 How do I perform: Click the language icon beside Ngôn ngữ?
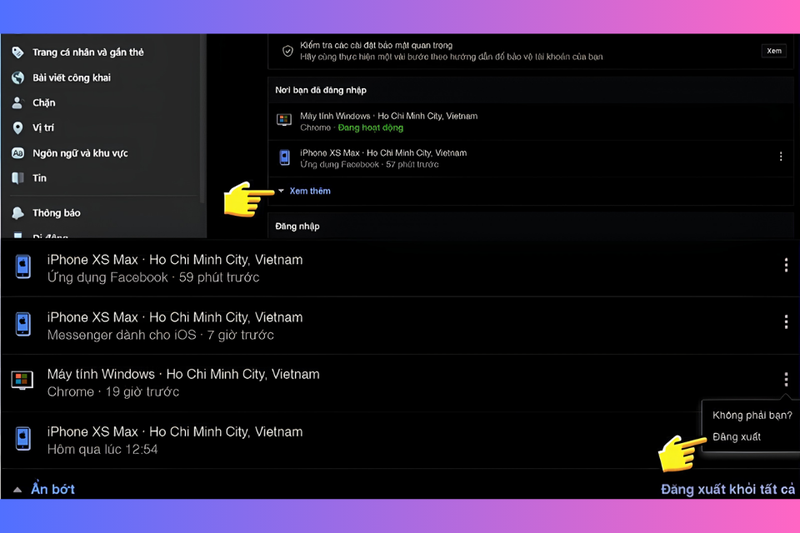pyautogui.click(x=18, y=153)
